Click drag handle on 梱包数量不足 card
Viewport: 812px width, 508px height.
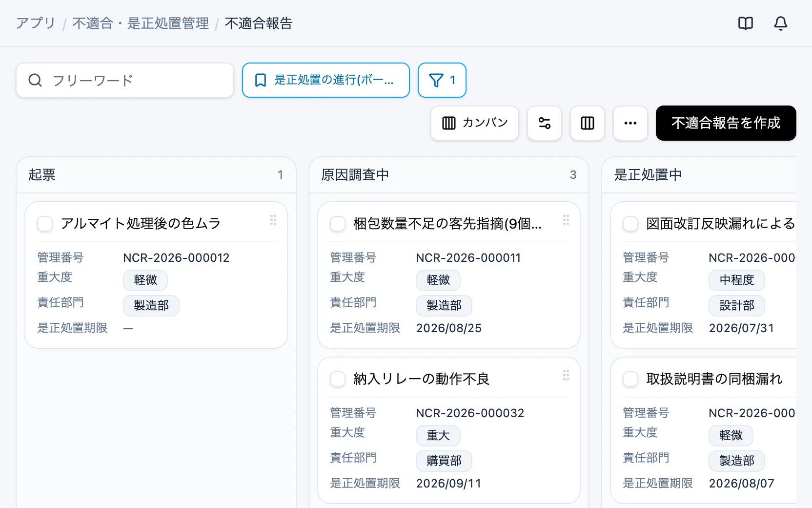(x=566, y=220)
